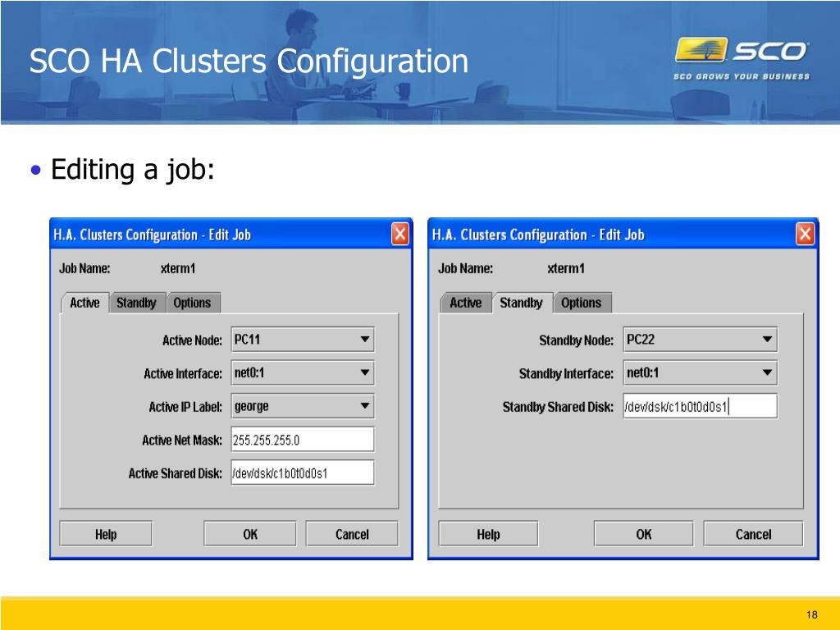
Task: Expand the Standby Interface dropdown
Action: [701, 373]
